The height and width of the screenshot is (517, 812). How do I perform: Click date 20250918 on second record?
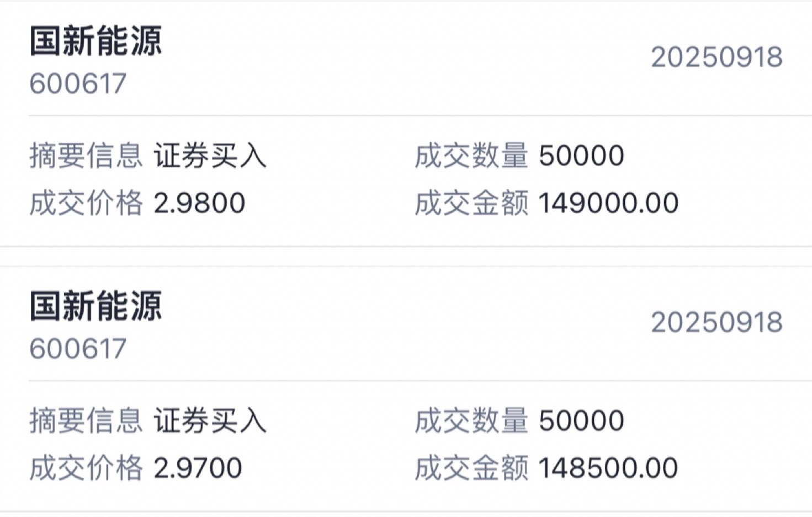coord(717,322)
